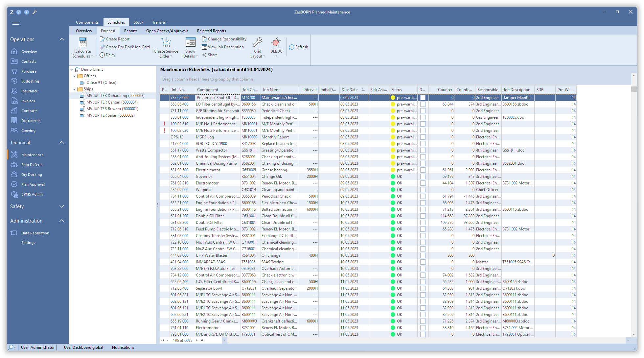Click the DEBUG bug icon
This screenshot has height=358, width=644.
point(276,42)
